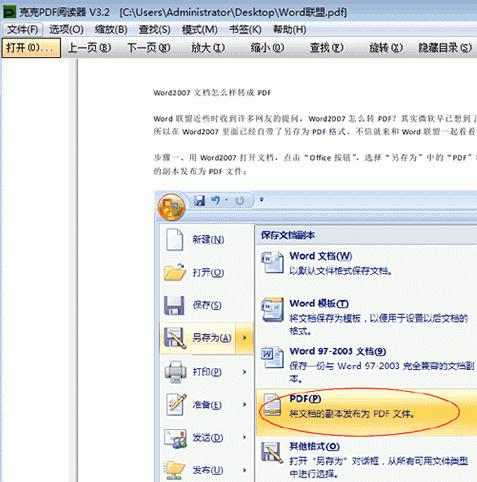
Task: Click the 其他格式(O) save icon
Action: (x=272, y=452)
